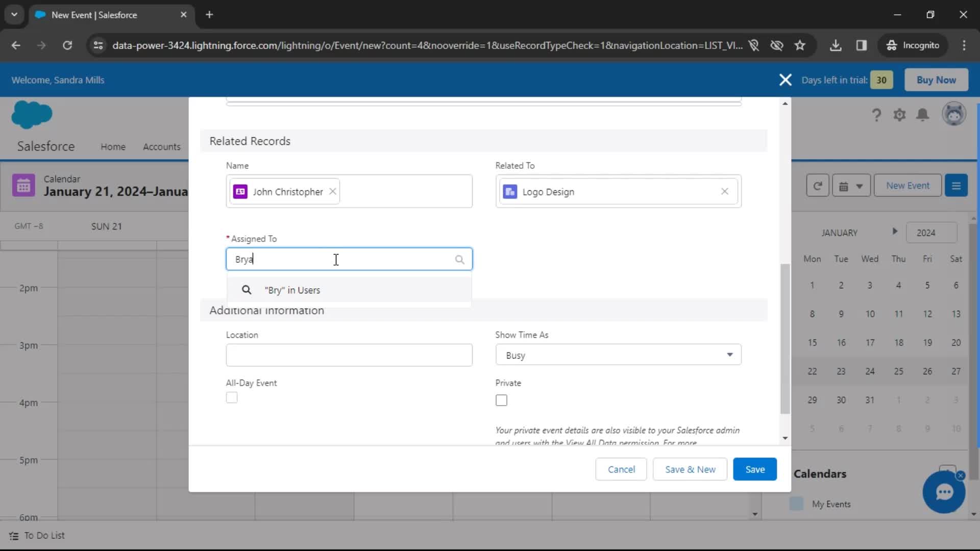Open the calendar view switcher dropdown
Image resolution: width=980 pixels, height=551 pixels.
[x=851, y=186]
